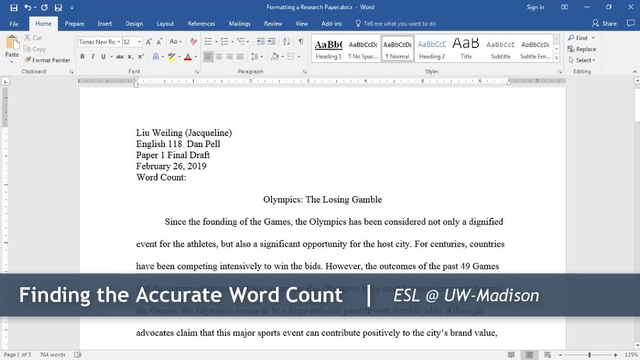The height and width of the screenshot is (360, 640).
Task: Click the Share button
Action: coord(604,23)
